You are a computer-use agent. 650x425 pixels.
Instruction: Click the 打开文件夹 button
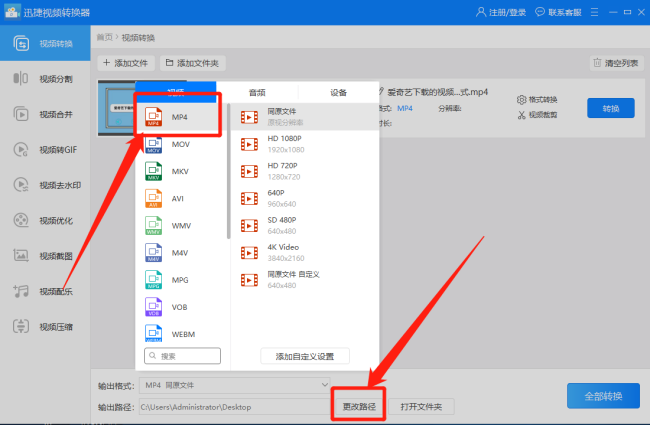pyautogui.click(x=421, y=407)
